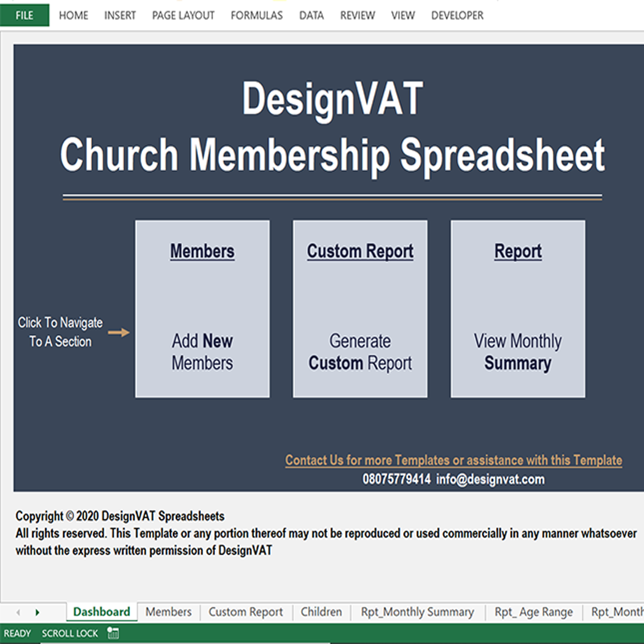Select the Children sheet tab
This screenshot has height=644, width=644.
click(x=321, y=612)
